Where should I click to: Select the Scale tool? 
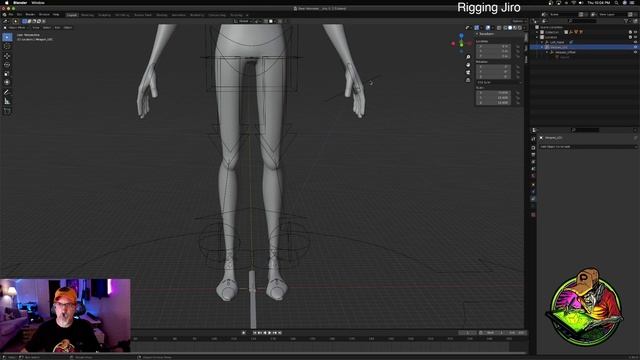pyautogui.click(x=7, y=73)
